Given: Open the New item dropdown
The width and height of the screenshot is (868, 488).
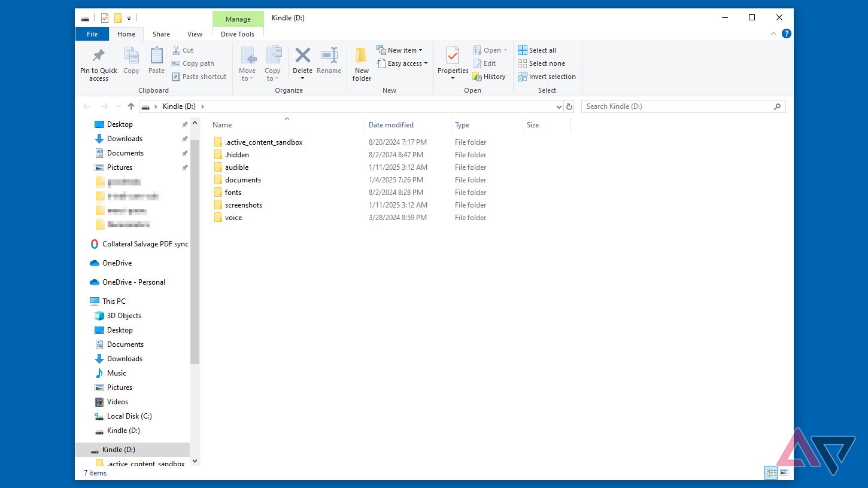Looking at the screenshot, I should tap(399, 50).
